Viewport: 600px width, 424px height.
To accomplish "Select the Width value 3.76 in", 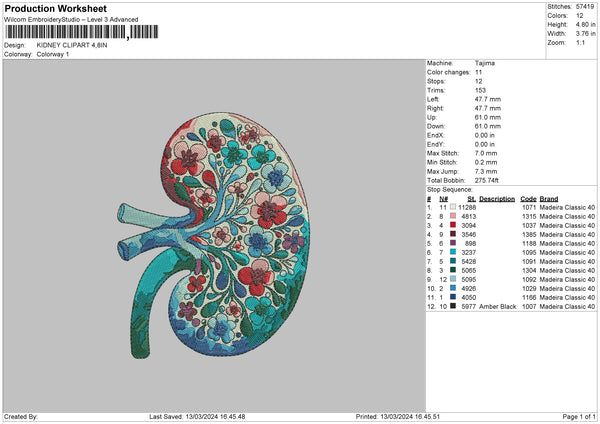I will 585,34.
